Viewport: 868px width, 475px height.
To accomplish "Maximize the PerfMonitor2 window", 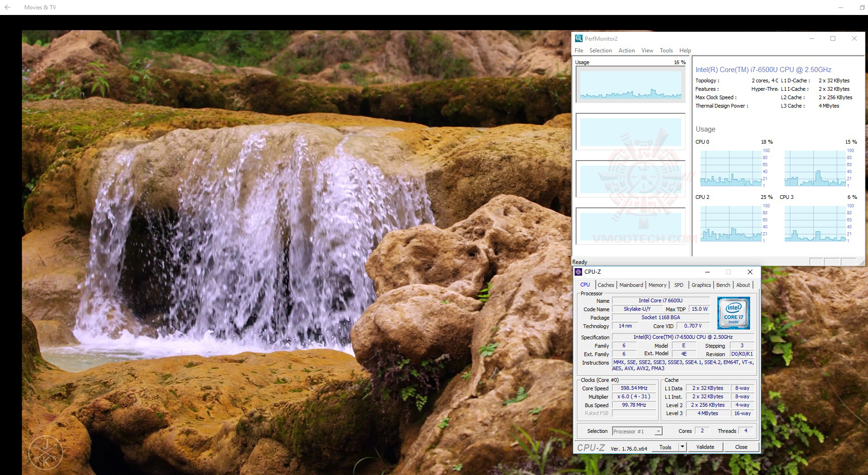I will click(x=833, y=39).
